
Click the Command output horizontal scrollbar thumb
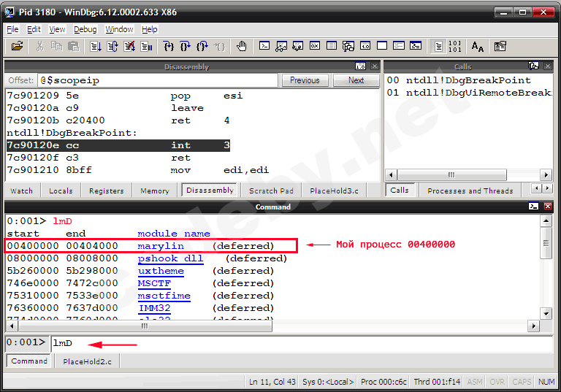pyautogui.click(x=145, y=326)
